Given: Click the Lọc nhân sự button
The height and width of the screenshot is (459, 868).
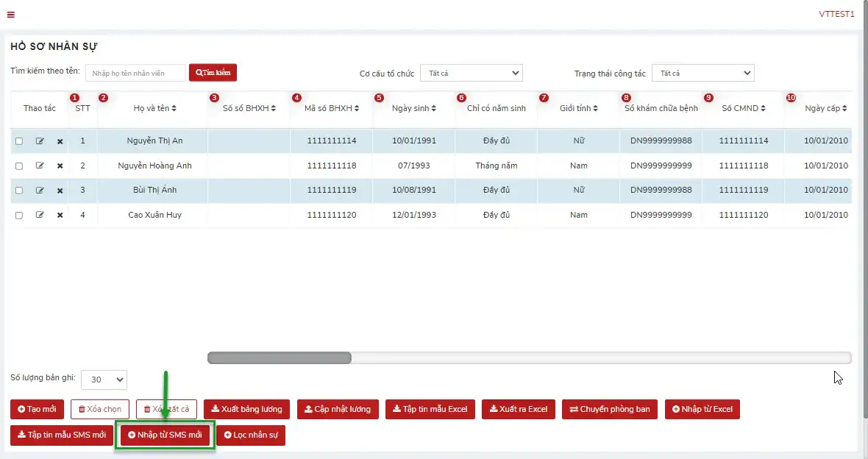Looking at the screenshot, I should [x=251, y=435].
